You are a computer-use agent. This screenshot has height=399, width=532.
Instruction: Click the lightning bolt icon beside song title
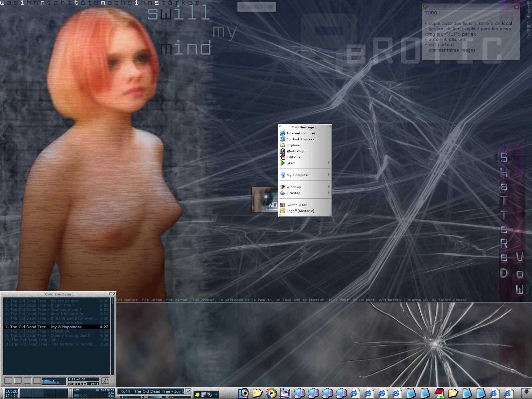[x=188, y=391]
